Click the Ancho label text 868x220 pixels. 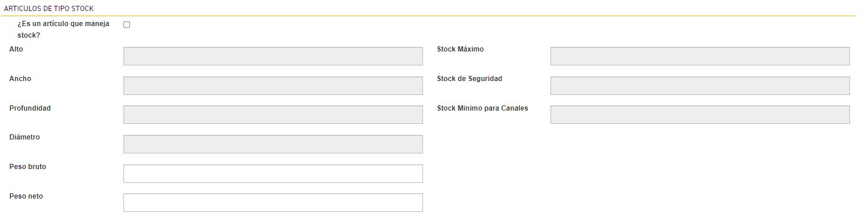(x=20, y=79)
